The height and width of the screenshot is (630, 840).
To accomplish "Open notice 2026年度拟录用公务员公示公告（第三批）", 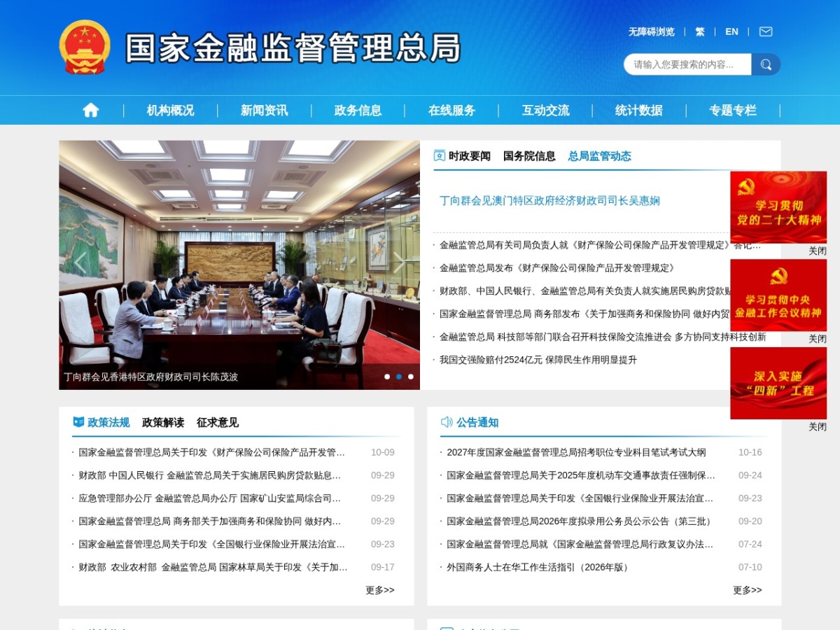I will pyautogui.click(x=580, y=521).
